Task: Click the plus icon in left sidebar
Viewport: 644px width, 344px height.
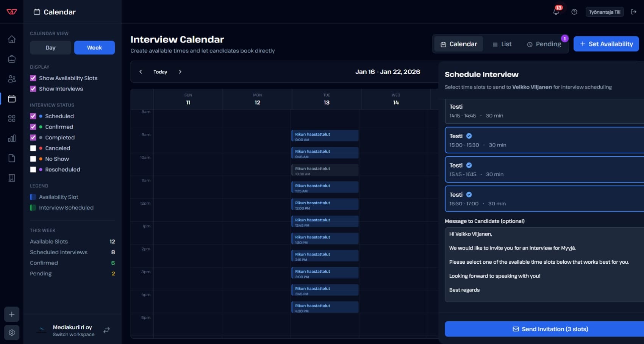Action: pos(12,314)
